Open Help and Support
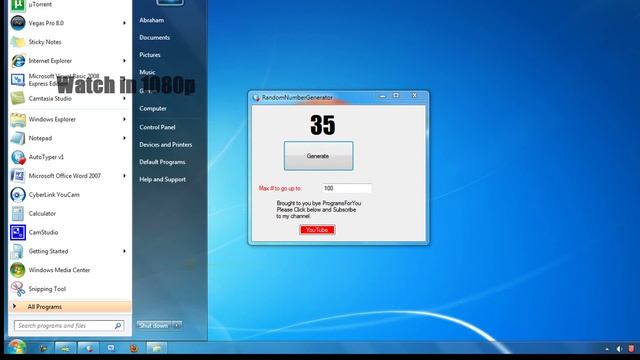 [162, 179]
